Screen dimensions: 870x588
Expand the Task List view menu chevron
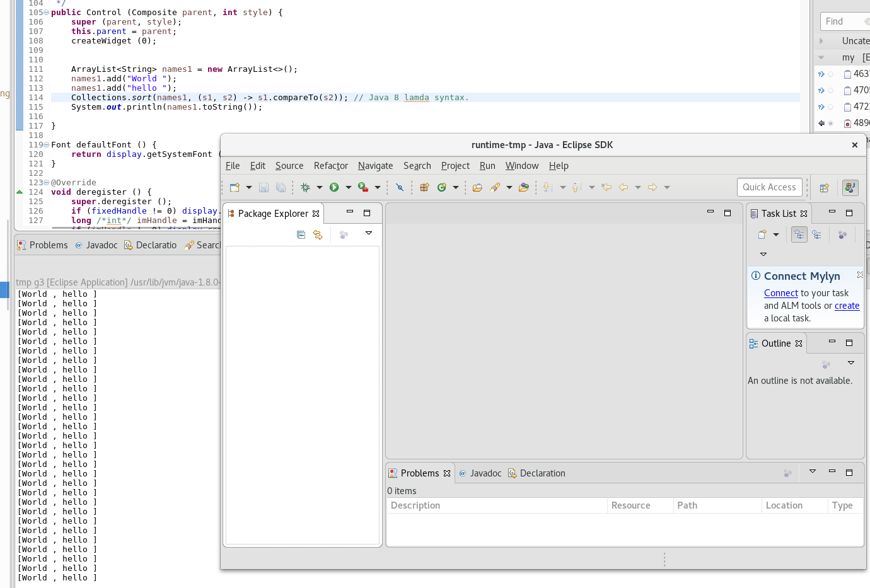tap(763, 254)
